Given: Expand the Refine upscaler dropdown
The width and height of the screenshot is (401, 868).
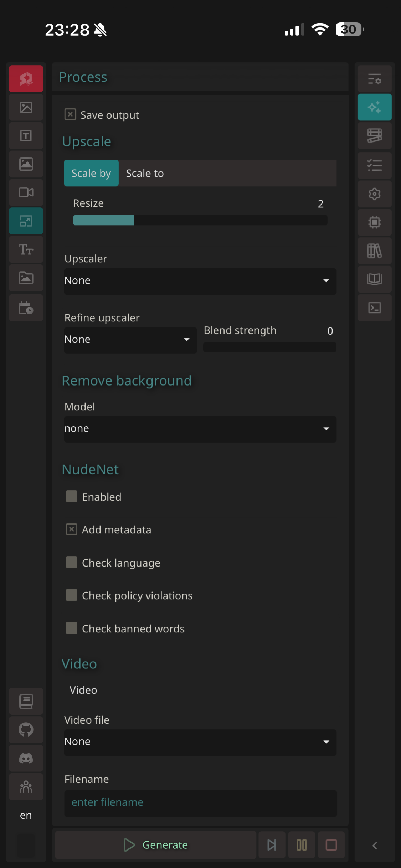Looking at the screenshot, I should 130,340.
